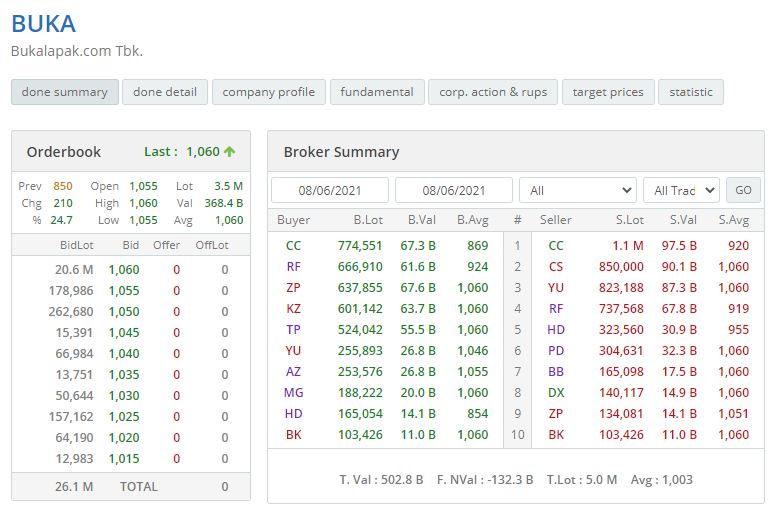Click seller lot 850,000 value
This screenshot has width=779, height=517.
tap(621, 267)
